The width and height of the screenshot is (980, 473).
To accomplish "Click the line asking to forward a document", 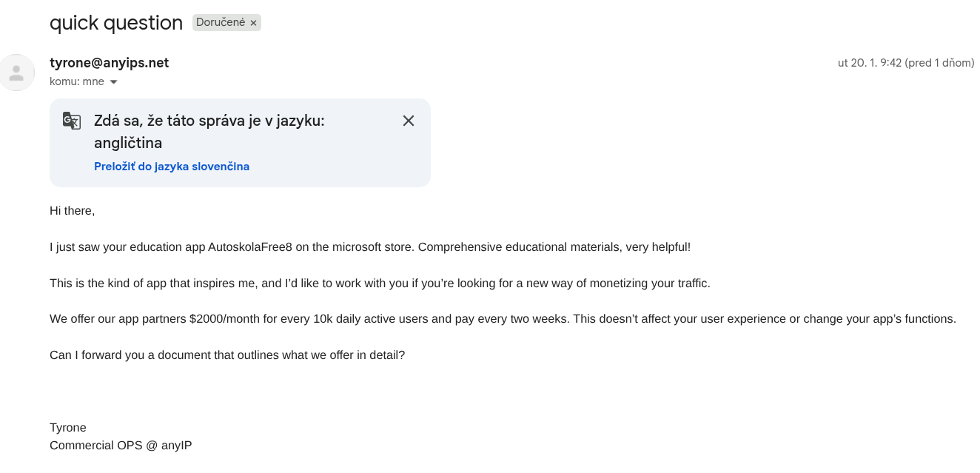I will pos(226,355).
